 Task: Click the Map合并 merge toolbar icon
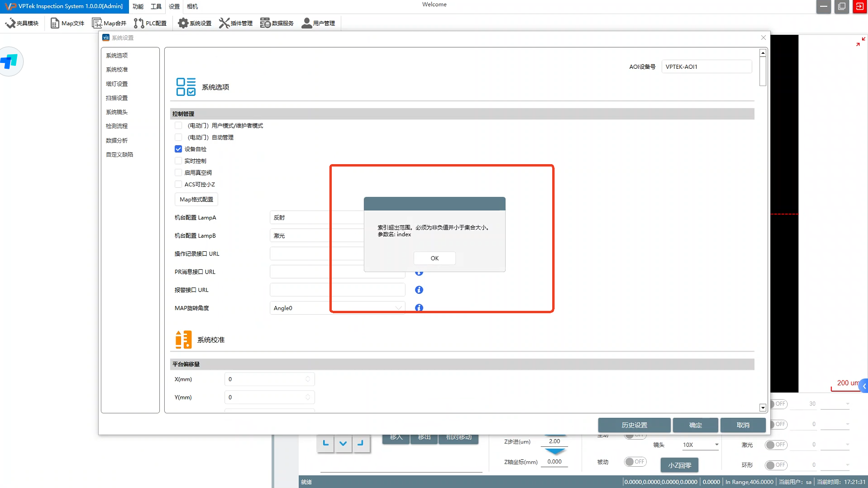[97, 23]
